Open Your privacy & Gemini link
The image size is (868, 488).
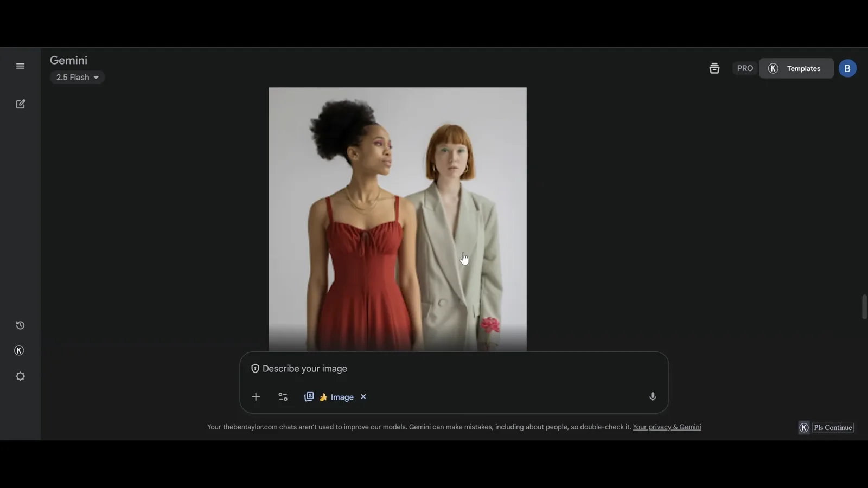(667, 427)
